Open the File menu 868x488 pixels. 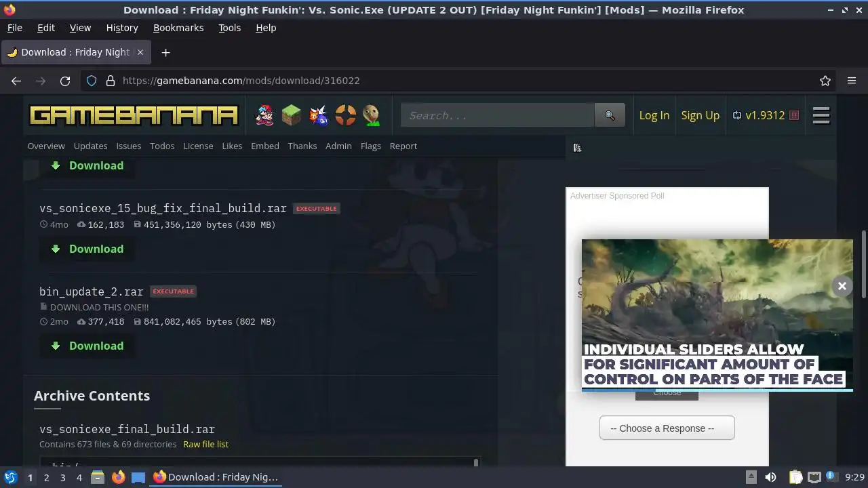[14, 28]
